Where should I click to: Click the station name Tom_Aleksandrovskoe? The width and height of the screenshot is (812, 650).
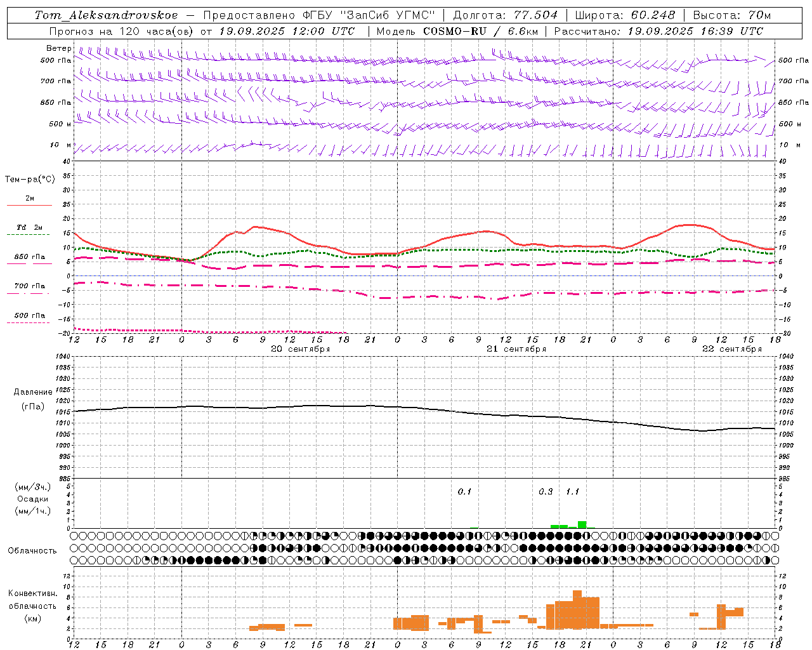click(106, 15)
